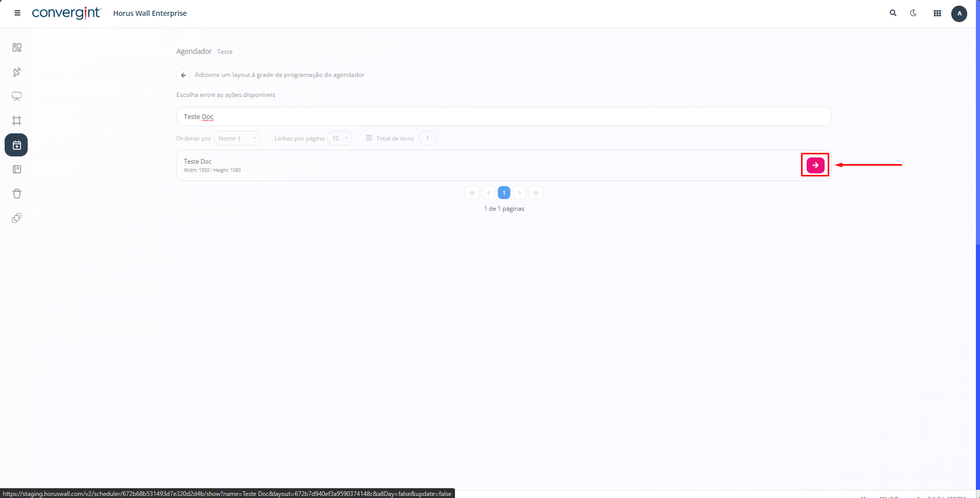Click the convergint logo
Viewport: 980px width, 498px height.
click(66, 13)
